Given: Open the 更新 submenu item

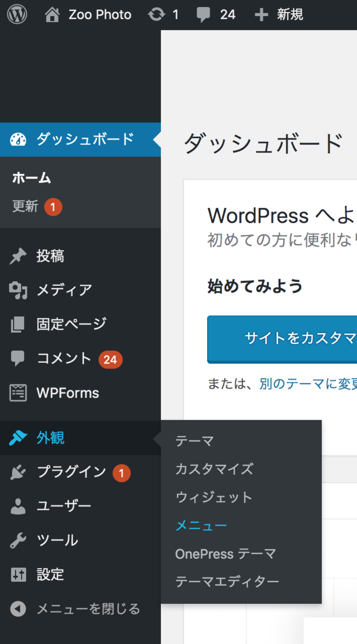Looking at the screenshot, I should pos(25,207).
